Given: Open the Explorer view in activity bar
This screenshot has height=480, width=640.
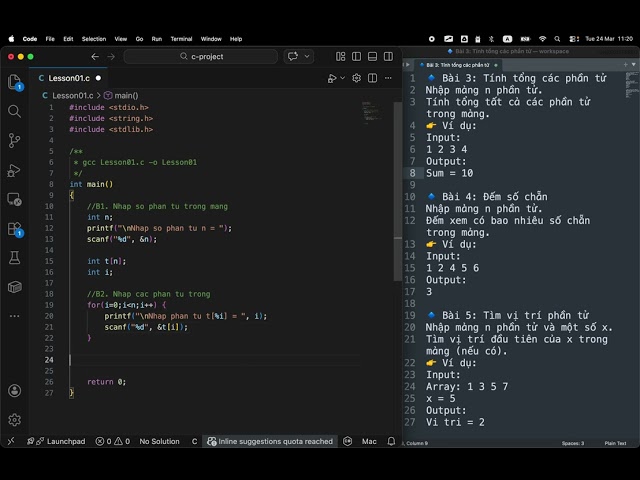Looking at the screenshot, I should coord(15,82).
